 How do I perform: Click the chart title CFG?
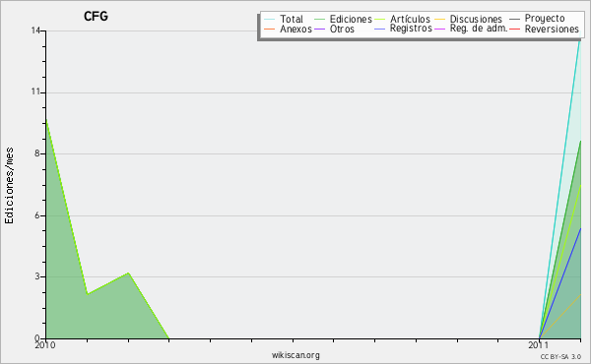96,16
